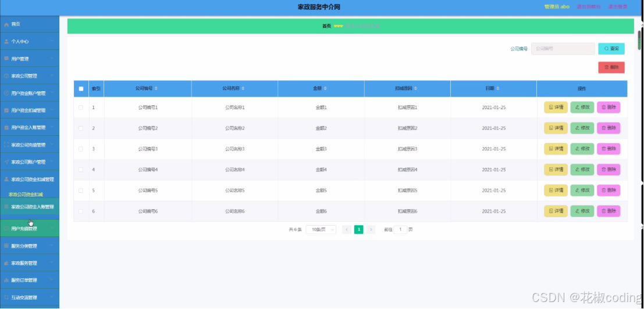The image size is (644, 309).
Task: Click the person icon beside 个人中心
Action: pos(6,41)
